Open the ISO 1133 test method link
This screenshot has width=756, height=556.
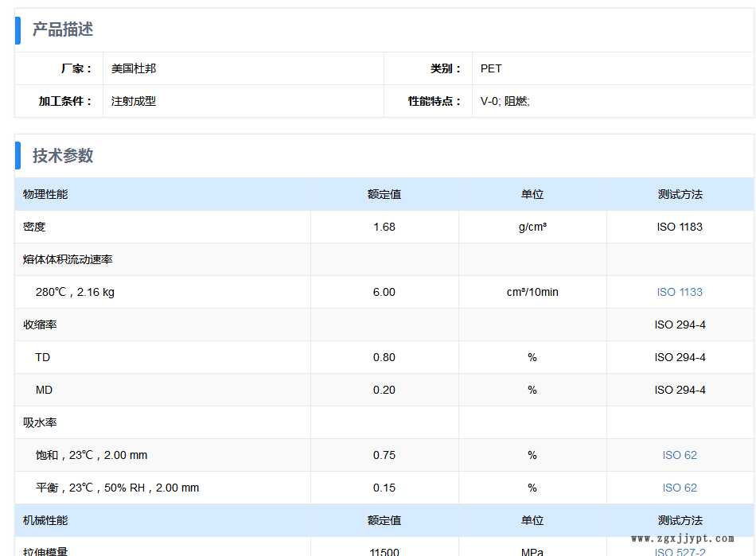[680, 292]
